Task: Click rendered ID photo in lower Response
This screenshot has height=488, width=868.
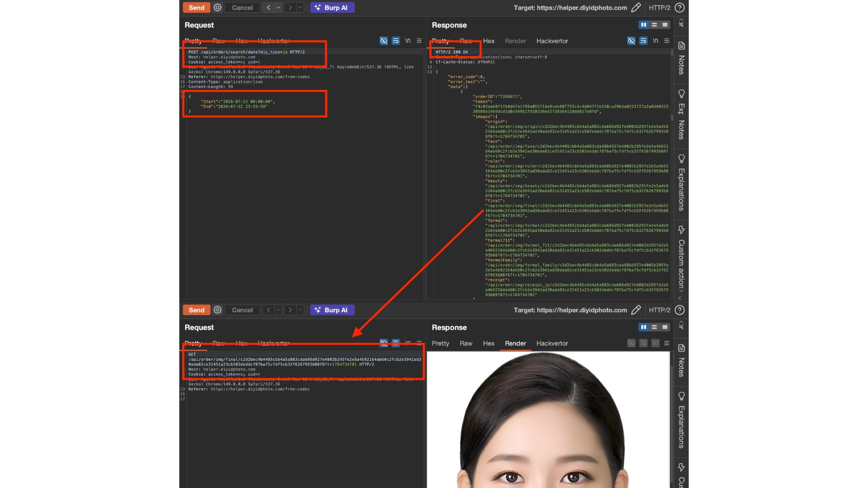Action: pyautogui.click(x=548, y=420)
